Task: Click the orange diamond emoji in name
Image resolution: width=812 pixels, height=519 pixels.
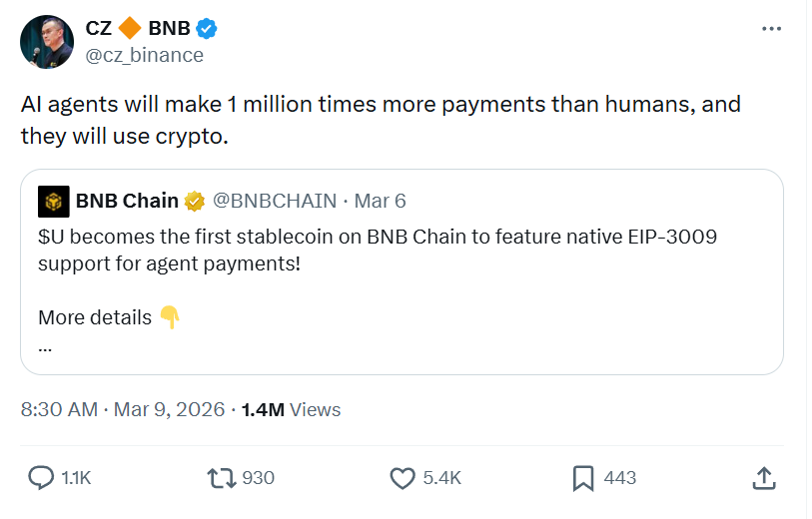Action: point(130,29)
